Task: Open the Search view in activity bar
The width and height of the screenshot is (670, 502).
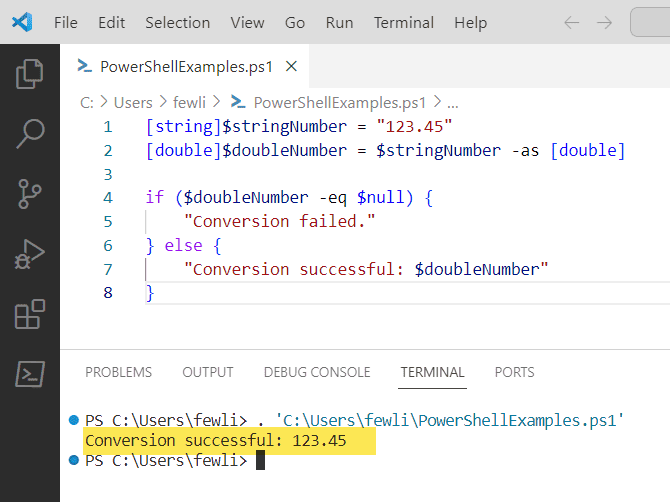Action: click(29, 134)
